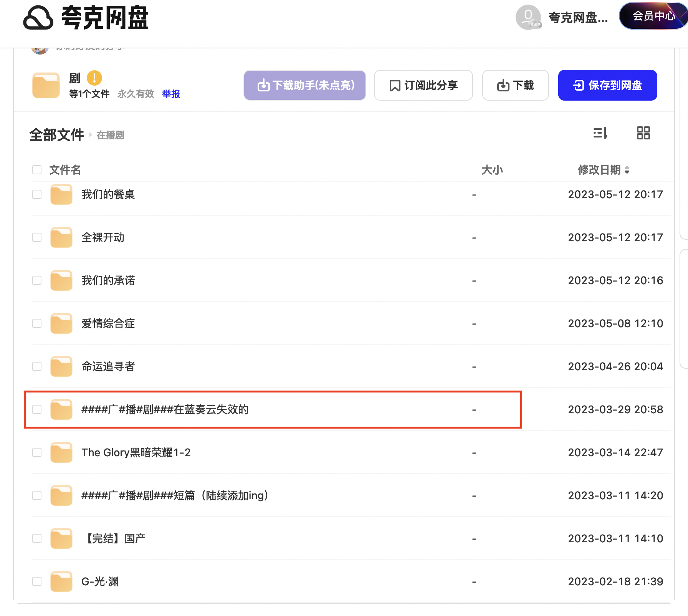Expand the 爱情综合症 folder
688x616 pixels.
coord(108,324)
